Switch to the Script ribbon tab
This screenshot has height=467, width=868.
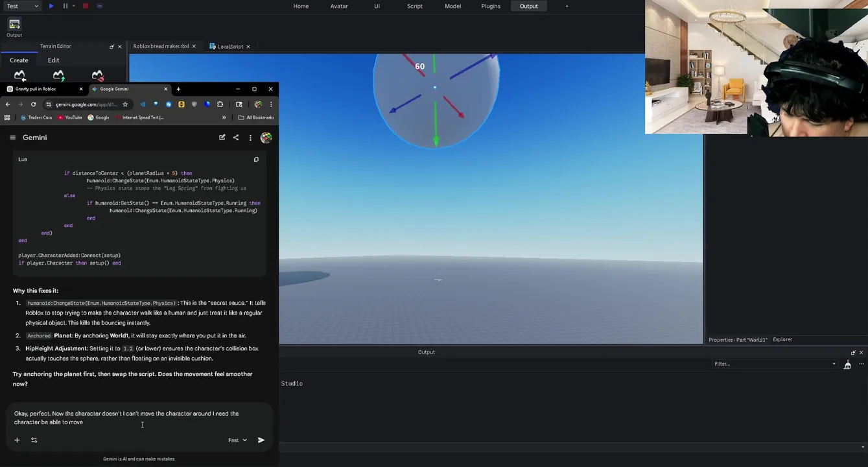(415, 6)
